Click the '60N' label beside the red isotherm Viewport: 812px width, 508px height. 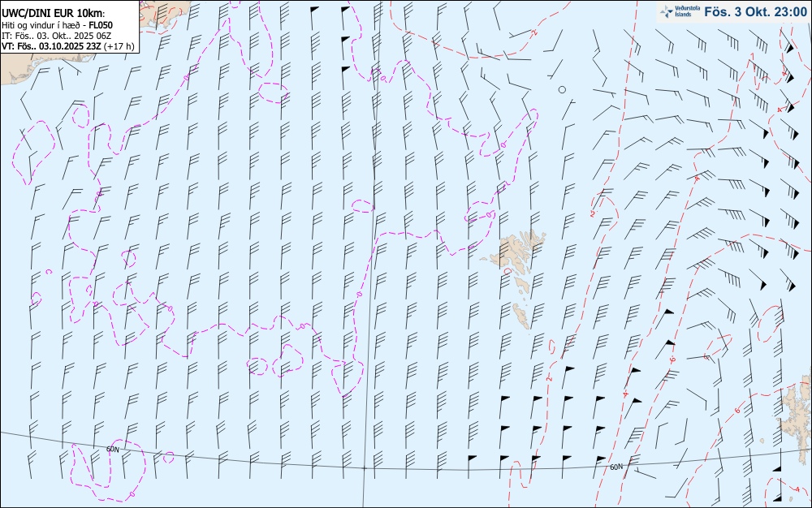pos(615,467)
